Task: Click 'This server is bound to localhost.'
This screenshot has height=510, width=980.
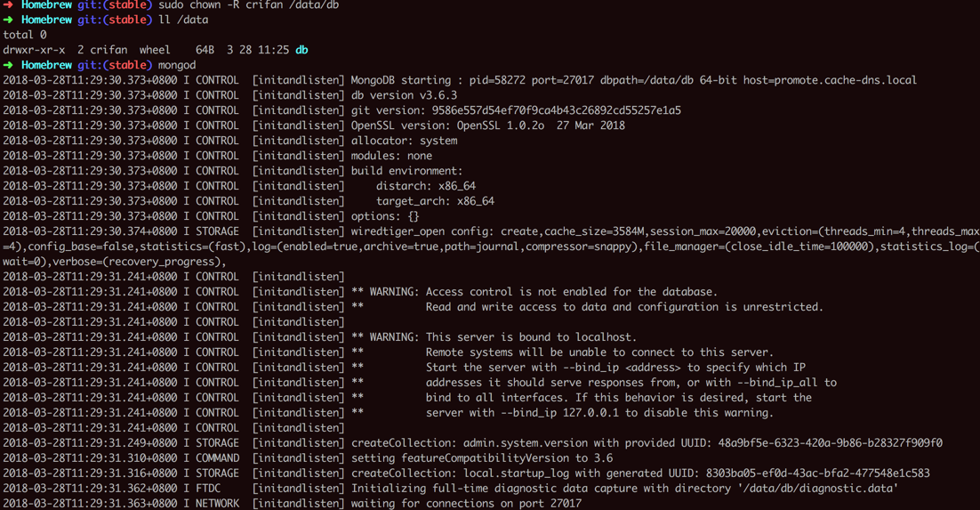Action: click(531, 336)
